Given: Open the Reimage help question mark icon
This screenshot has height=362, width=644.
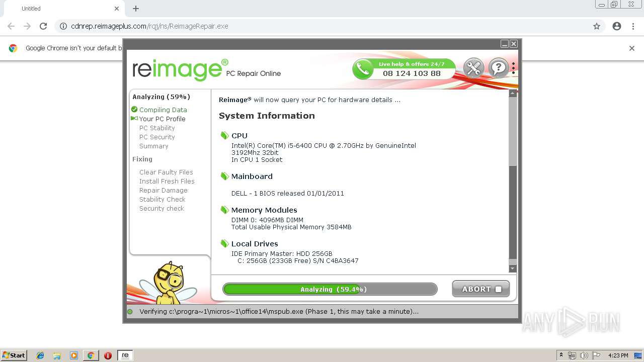Looking at the screenshot, I should (499, 68).
